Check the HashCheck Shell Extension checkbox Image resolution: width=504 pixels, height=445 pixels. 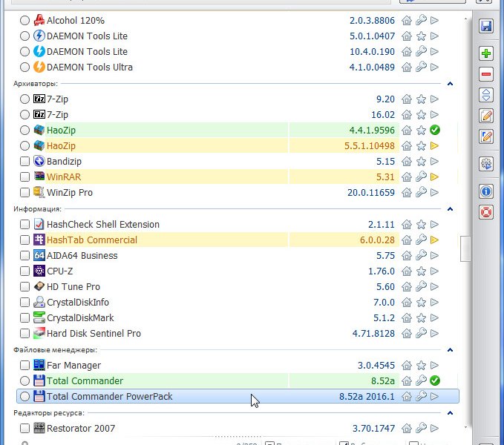pyautogui.click(x=24, y=225)
